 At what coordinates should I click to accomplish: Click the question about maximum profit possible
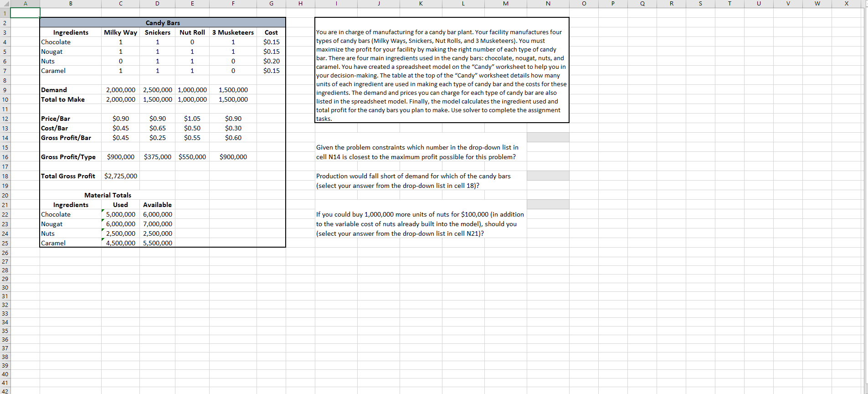tap(417, 152)
